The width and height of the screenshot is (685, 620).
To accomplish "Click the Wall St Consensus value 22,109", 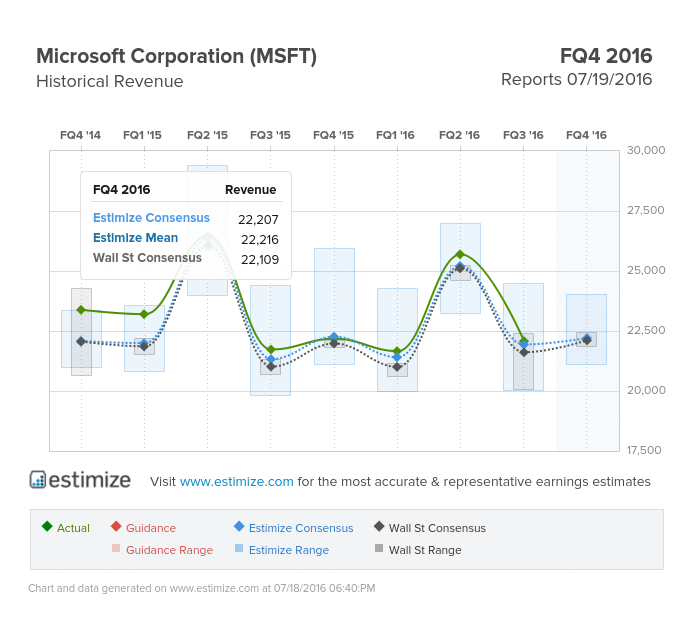I will tap(260, 260).
